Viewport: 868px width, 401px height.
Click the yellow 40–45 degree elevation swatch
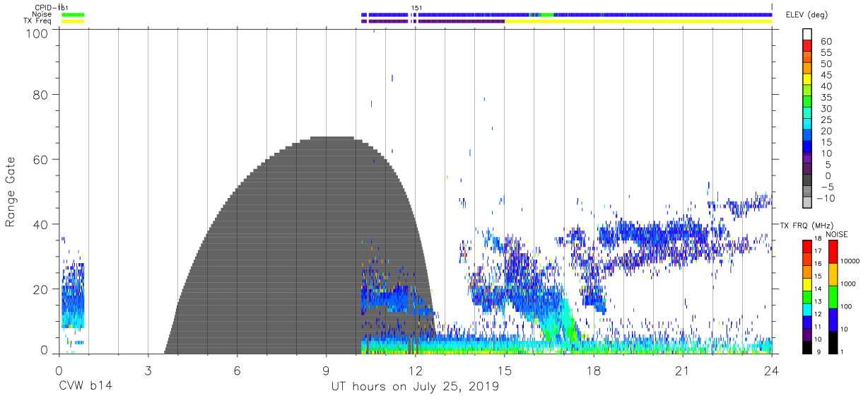click(x=807, y=81)
